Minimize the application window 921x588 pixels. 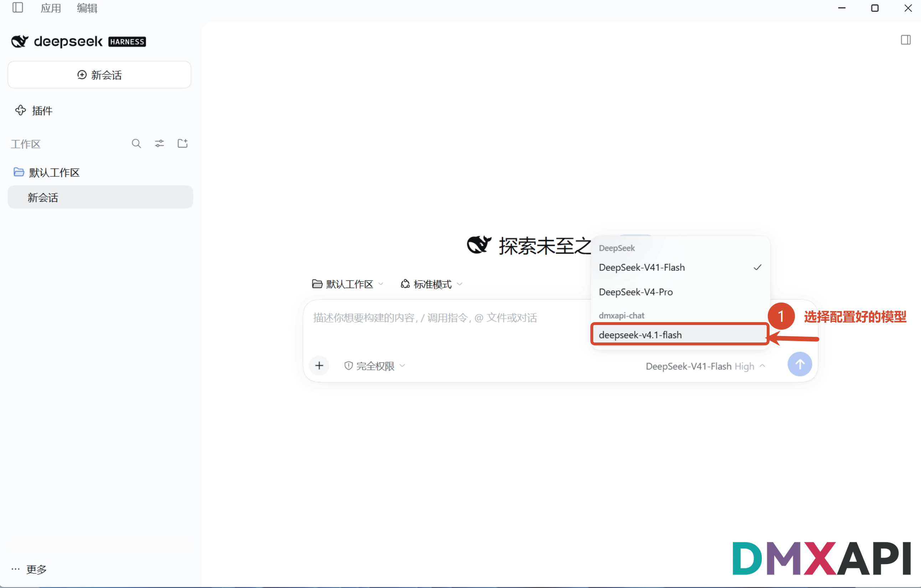[x=842, y=8]
